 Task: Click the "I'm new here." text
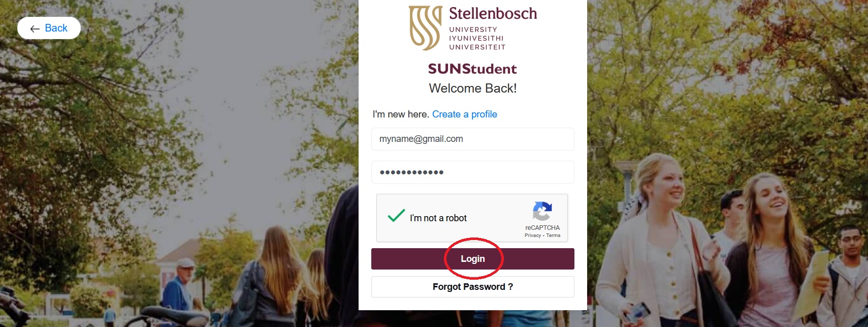tap(401, 114)
